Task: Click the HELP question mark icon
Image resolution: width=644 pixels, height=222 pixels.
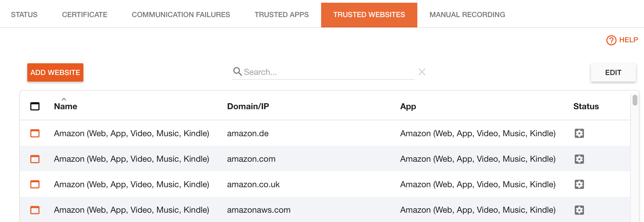Action: tap(611, 40)
